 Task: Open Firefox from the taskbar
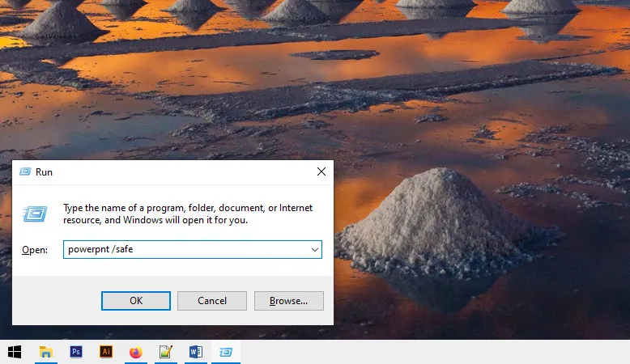(136, 352)
